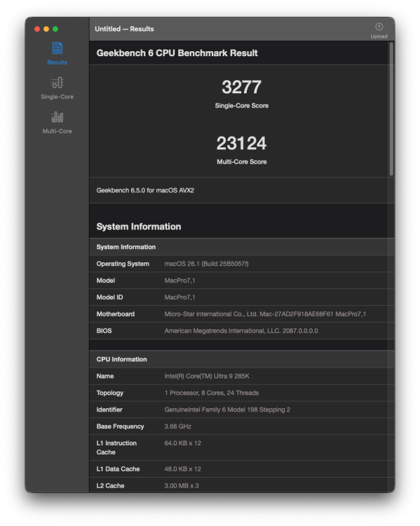Click Topology value '1 Processor, 8 Cores, 24 Threads'
The width and height of the screenshot is (420, 526).
(211, 393)
